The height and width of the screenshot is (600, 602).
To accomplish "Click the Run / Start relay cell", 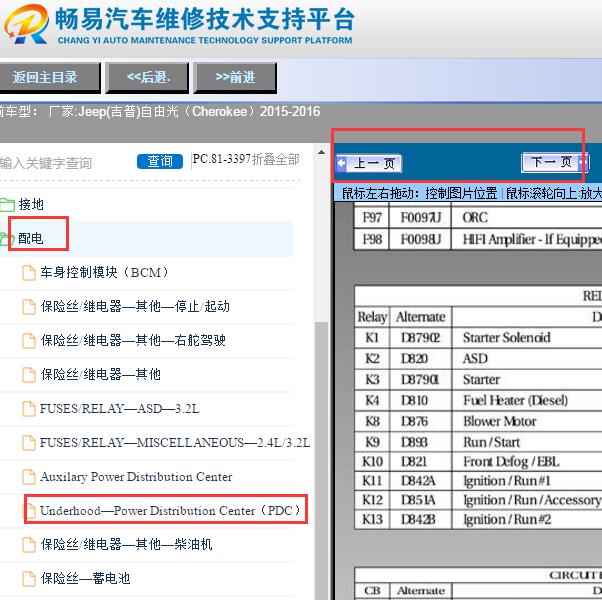I will coord(491,442).
